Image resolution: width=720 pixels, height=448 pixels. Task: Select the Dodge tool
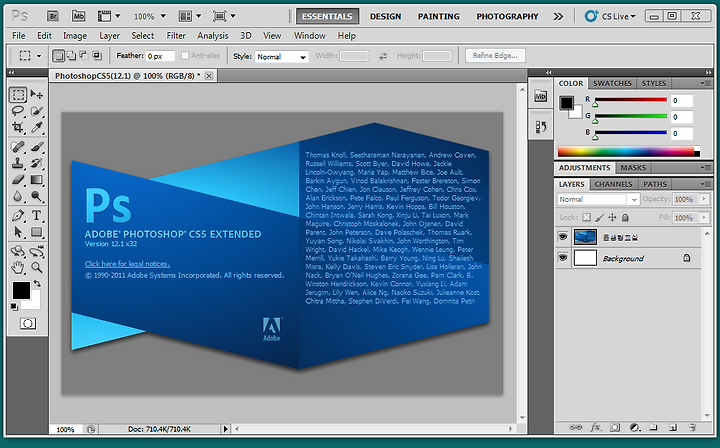(37, 196)
